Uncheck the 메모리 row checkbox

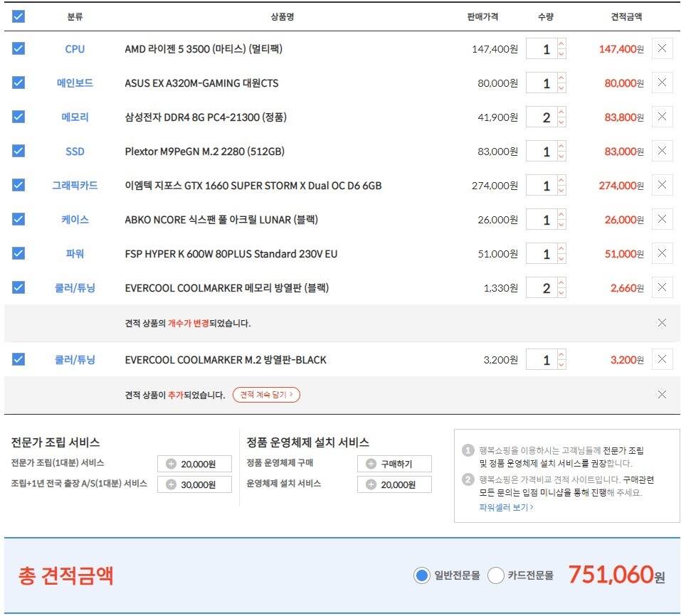coord(19,117)
